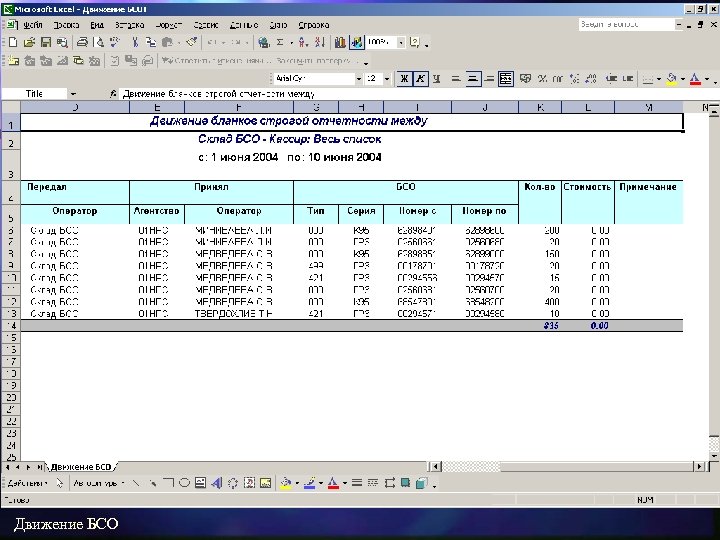
Task: Click the Chart Wizard icon
Action: coord(339,43)
